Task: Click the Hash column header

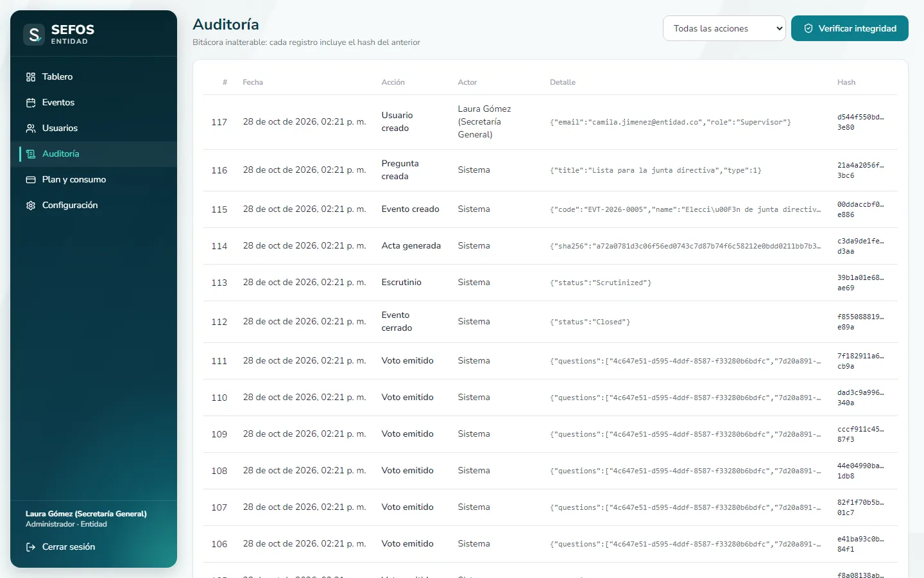Action: pyautogui.click(x=846, y=82)
